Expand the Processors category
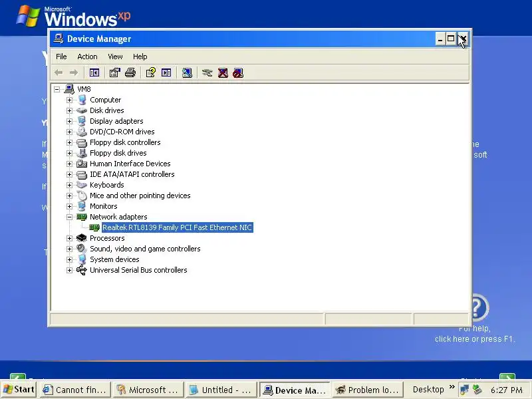 [x=70, y=238]
